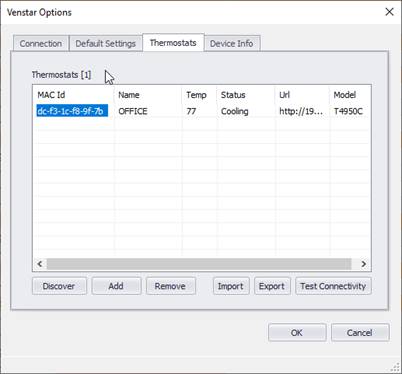
Task: Switch to the Connection tab
Action: [41, 43]
